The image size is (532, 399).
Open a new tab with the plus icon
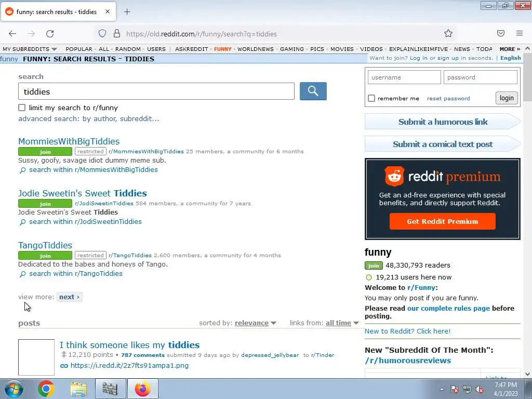point(127,12)
